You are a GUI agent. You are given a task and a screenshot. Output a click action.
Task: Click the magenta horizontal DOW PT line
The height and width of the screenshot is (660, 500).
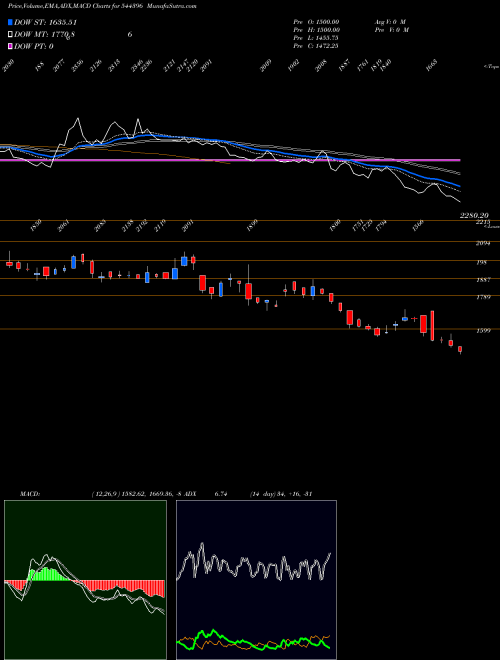[x=230, y=160]
